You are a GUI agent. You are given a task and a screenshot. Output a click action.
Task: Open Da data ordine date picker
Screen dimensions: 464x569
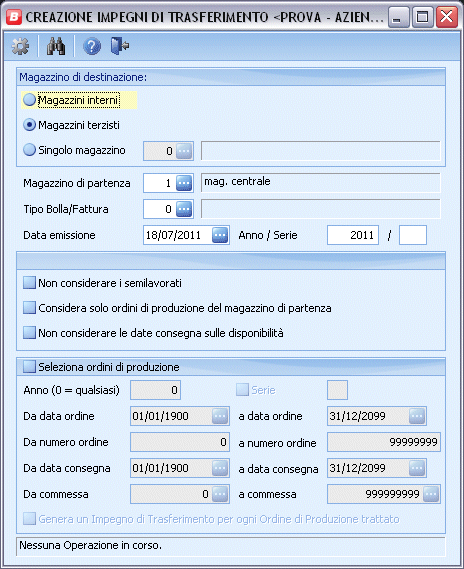pos(220,416)
